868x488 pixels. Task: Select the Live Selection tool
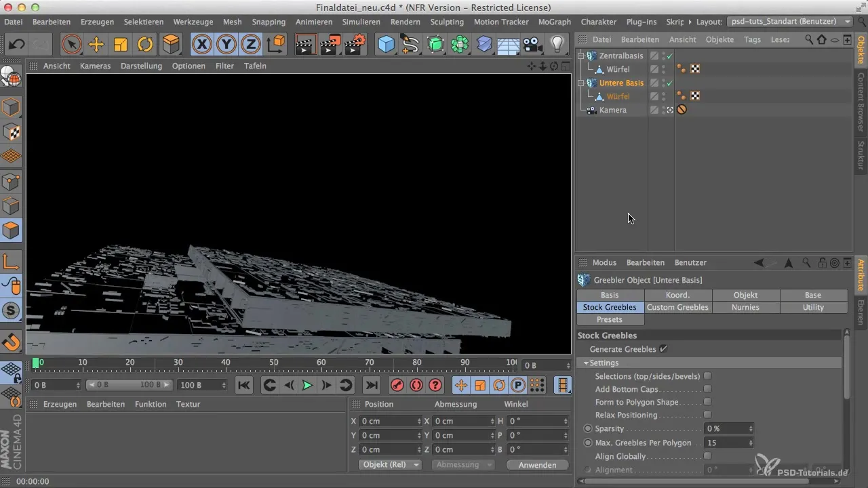click(x=71, y=45)
